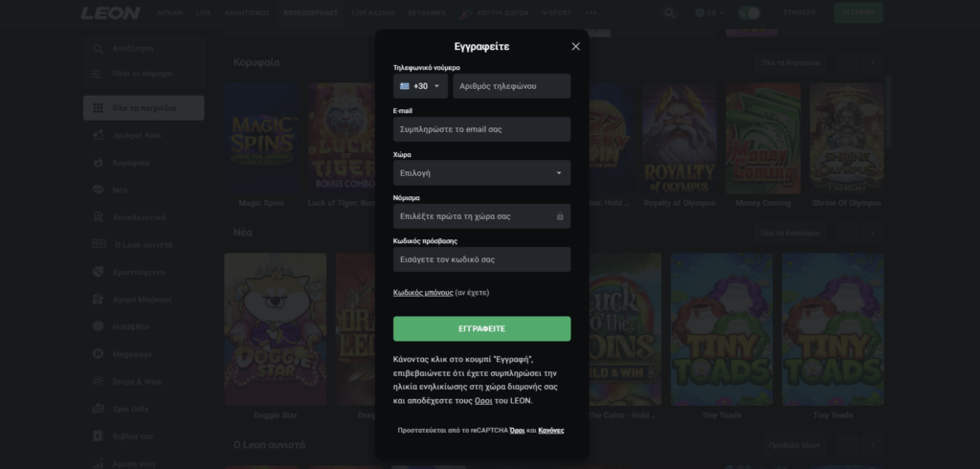Open Megaways category in sidebar
The height and width of the screenshot is (469, 980).
[144, 354]
